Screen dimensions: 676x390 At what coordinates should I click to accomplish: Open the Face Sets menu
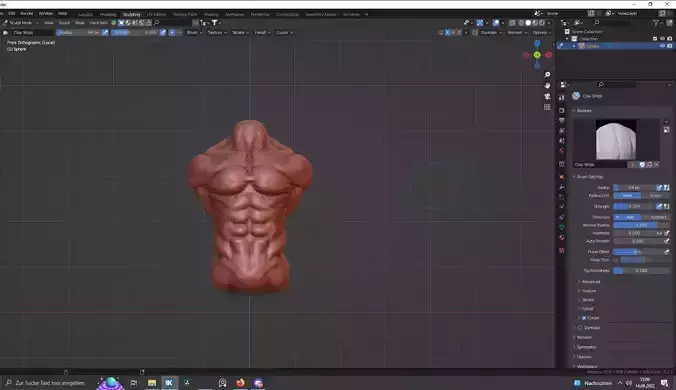pyautogui.click(x=99, y=23)
